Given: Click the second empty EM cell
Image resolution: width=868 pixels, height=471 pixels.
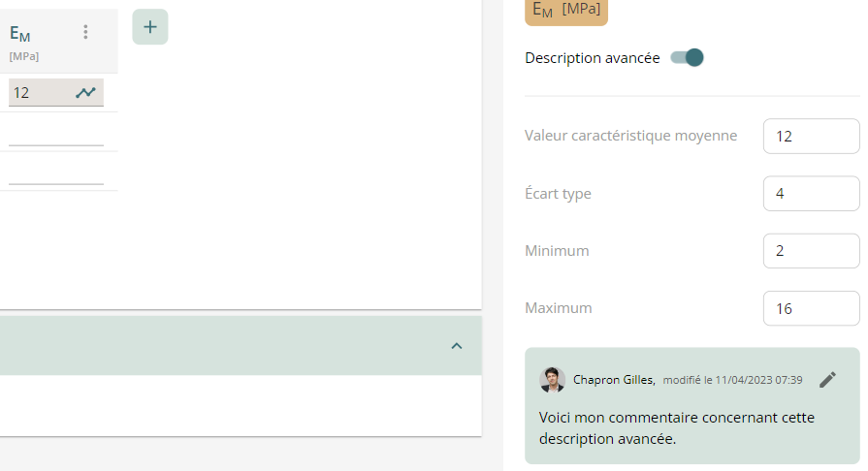Looking at the screenshot, I should click(x=56, y=132).
